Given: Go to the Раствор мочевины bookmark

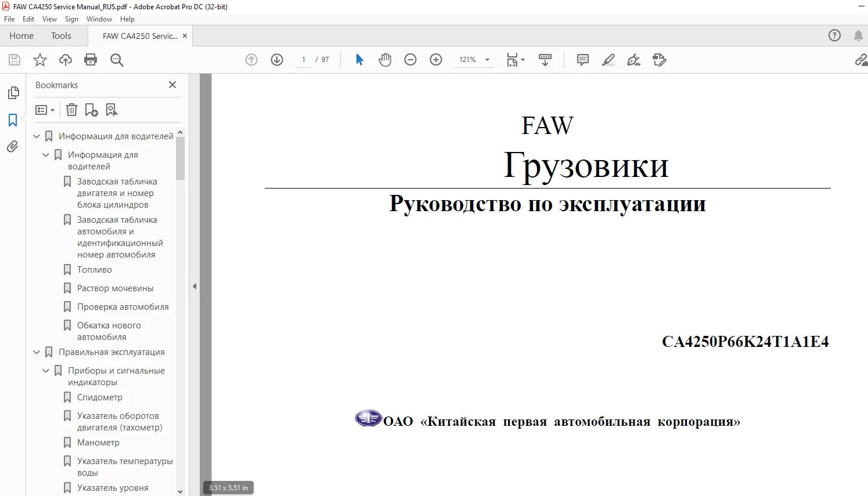Looking at the screenshot, I should pos(116,288).
